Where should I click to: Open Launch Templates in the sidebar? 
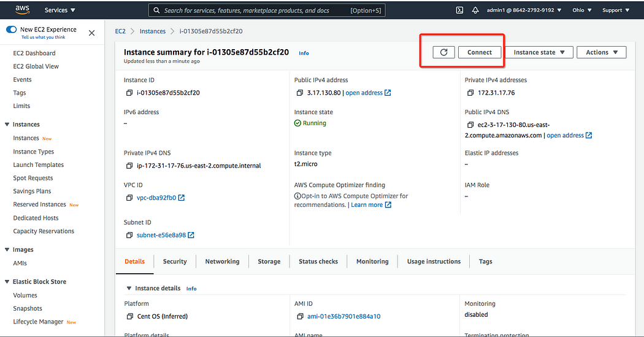[38, 165]
